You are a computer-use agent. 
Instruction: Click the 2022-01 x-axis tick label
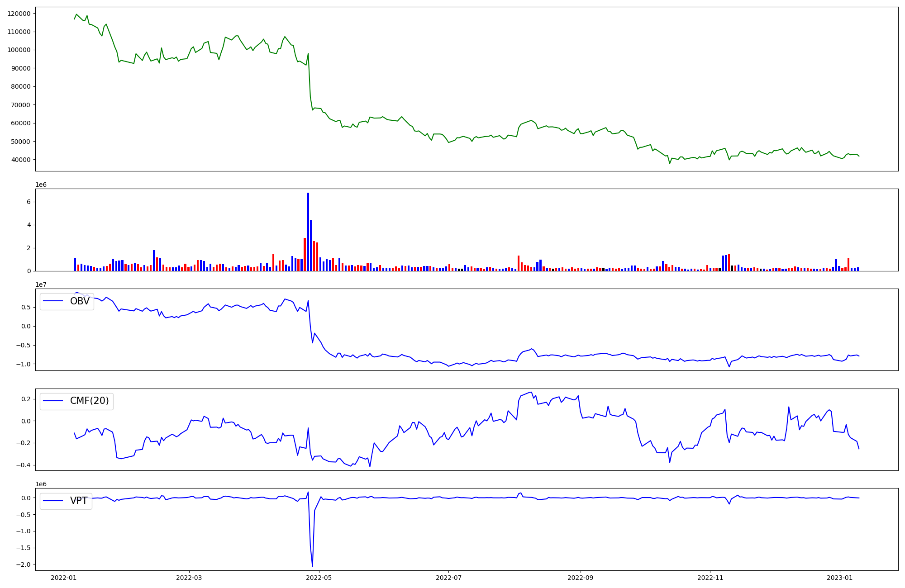[63, 578]
